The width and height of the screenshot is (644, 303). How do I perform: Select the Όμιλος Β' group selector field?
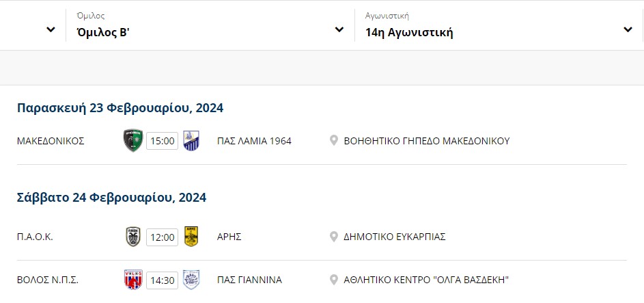tap(210, 25)
